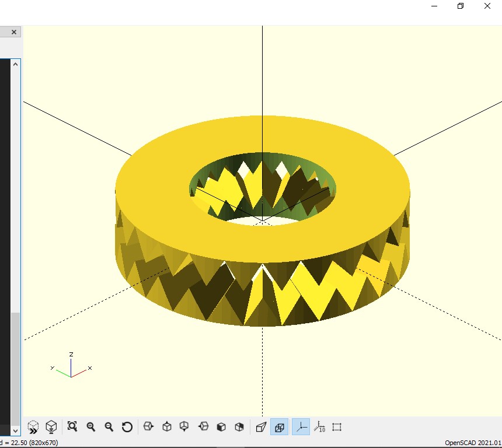
Task: Restore down the OpenSCAD window
Action: coord(461,6)
